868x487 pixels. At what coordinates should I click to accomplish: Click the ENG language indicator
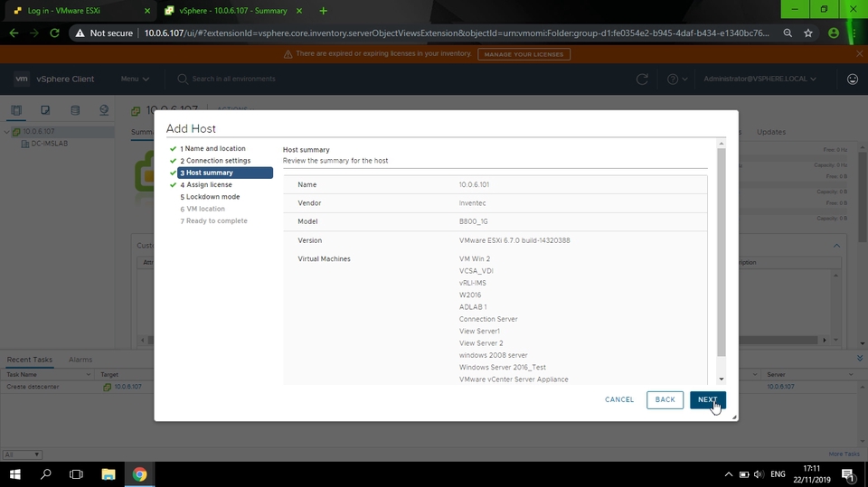coord(778,474)
